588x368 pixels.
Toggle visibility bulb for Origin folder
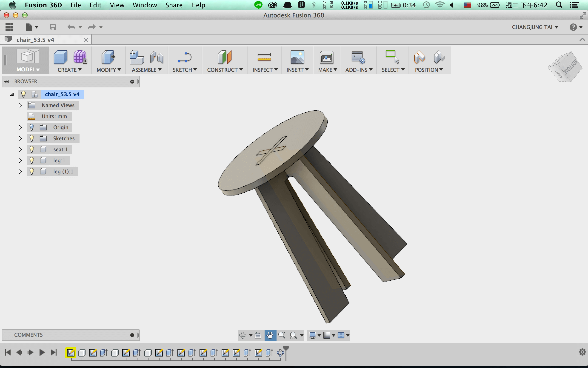(x=32, y=127)
